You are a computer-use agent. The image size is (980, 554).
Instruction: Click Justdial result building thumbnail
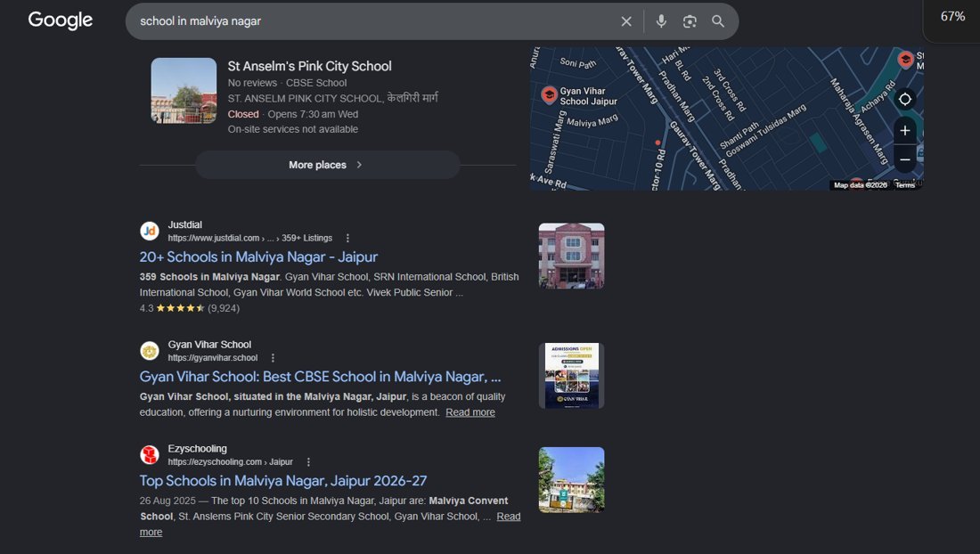(x=571, y=257)
